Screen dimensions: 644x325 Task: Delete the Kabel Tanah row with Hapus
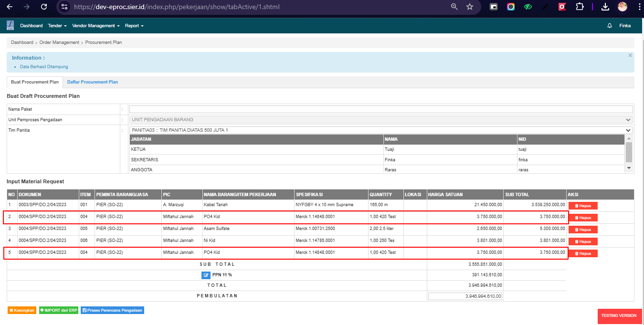point(583,206)
